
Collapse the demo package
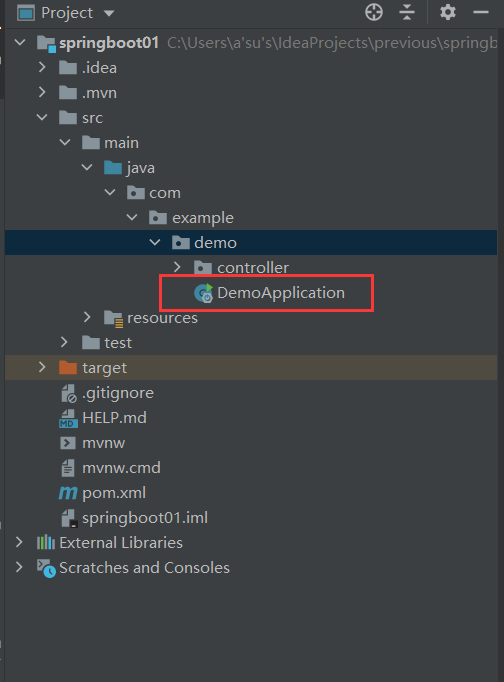click(x=155, y=242)
